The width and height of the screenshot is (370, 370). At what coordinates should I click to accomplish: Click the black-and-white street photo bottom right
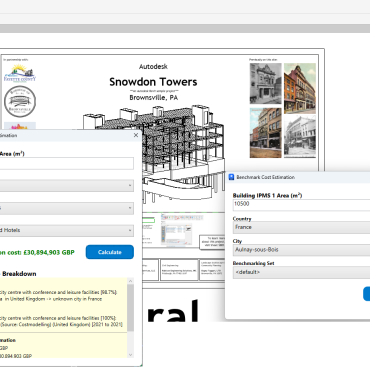pyautogui.click(x=300, y=137)
